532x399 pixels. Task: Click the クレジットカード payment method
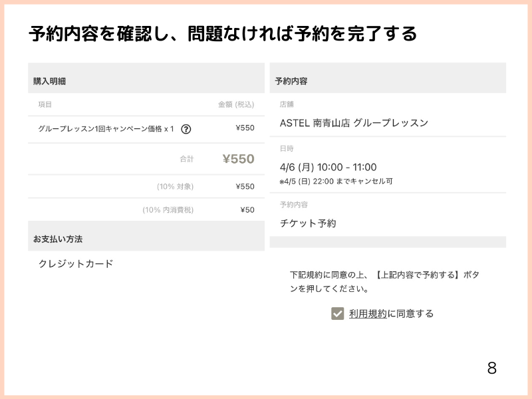(x=76, y=263)
